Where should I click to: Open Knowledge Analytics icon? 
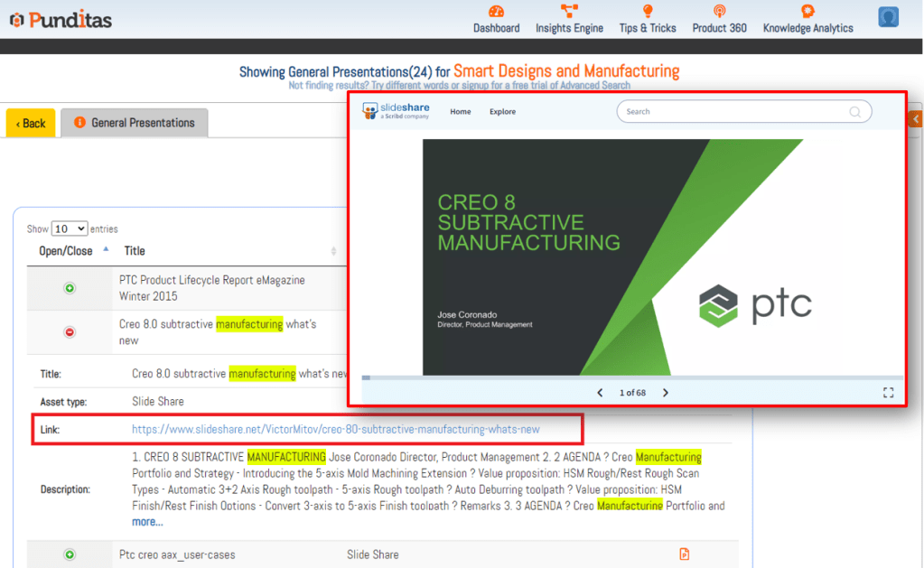[x=807, y=12]
